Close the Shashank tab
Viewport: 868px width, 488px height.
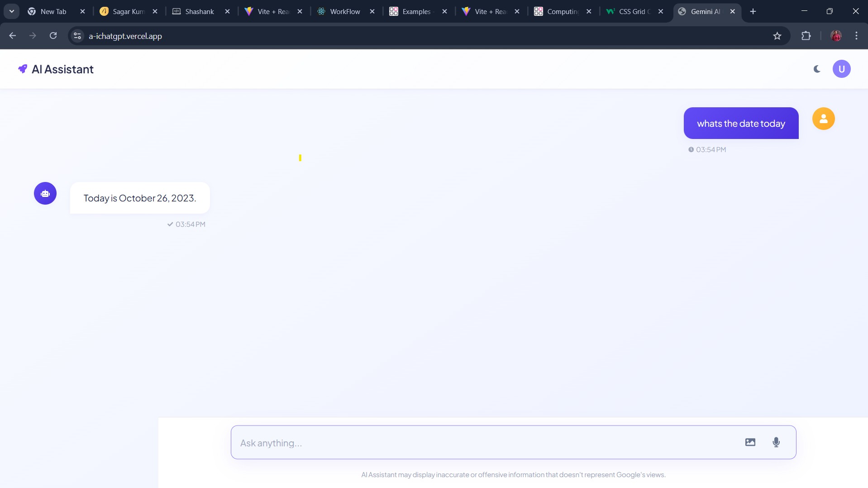(x=227, y=11)
